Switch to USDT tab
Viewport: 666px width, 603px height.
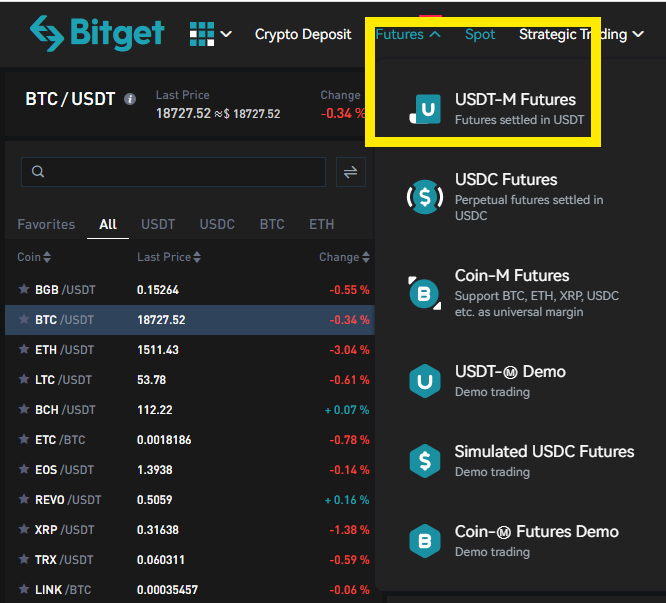158,224
